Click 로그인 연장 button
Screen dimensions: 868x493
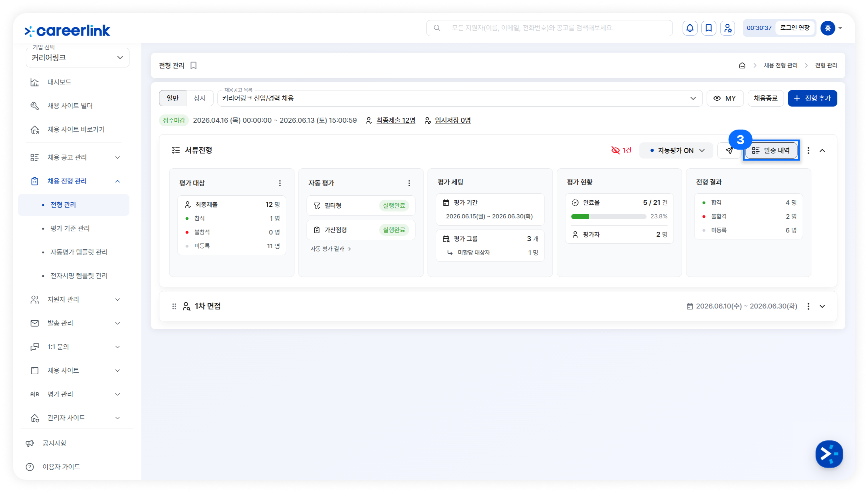click(x=795, y=28)
